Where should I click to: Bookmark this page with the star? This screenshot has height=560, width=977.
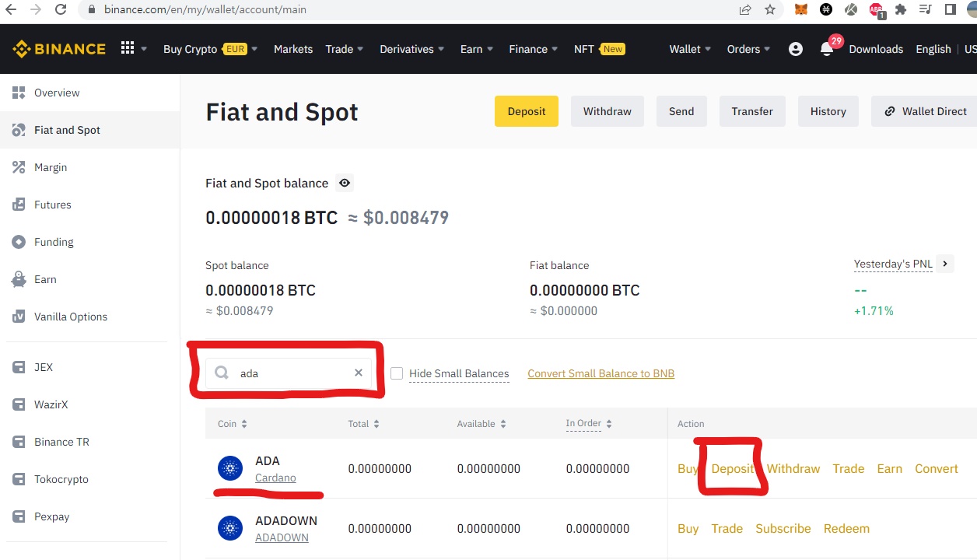(770, 9)
